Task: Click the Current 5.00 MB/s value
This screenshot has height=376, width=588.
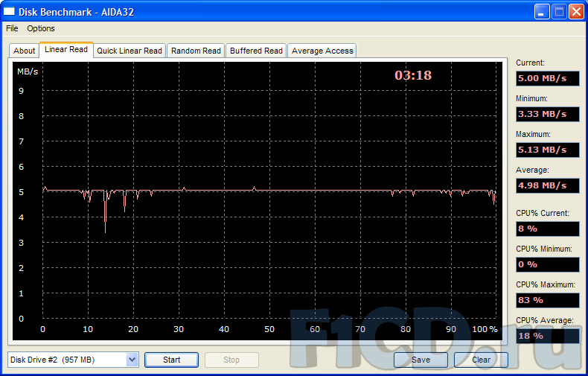Action: click(548, 78)
